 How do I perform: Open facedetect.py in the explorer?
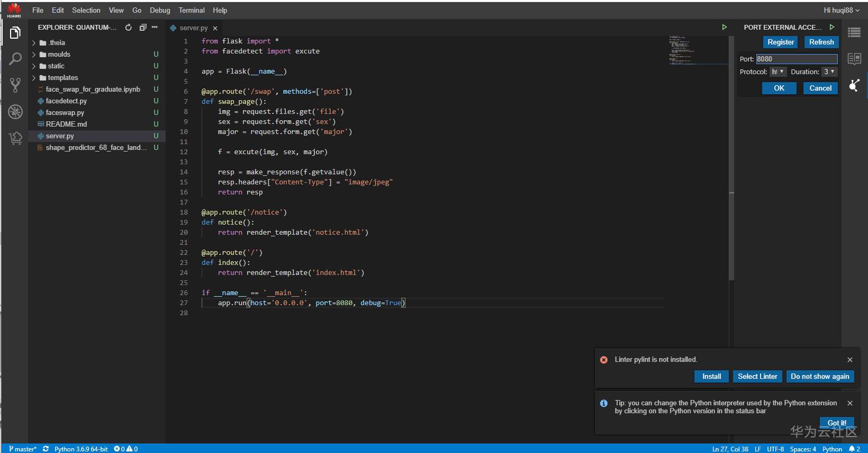tap(66, 101)
